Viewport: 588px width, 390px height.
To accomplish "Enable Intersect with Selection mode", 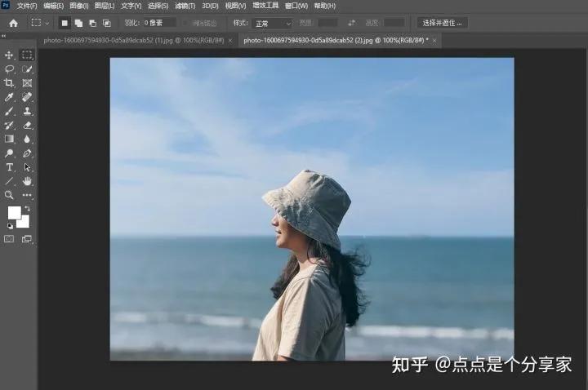I will coord(107,23).
